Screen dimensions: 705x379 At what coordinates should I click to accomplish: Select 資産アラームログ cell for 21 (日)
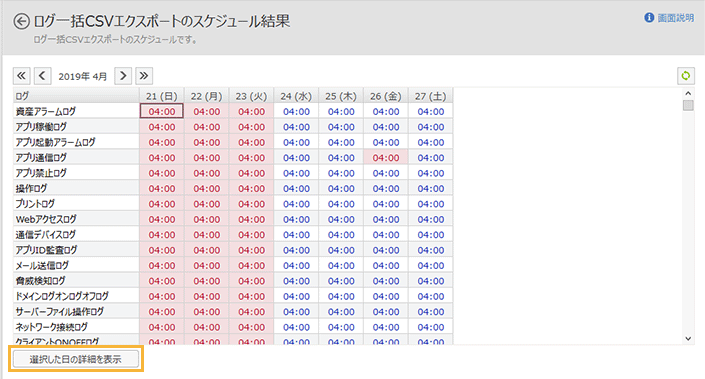pyautogui.click(x=162, y=111)
